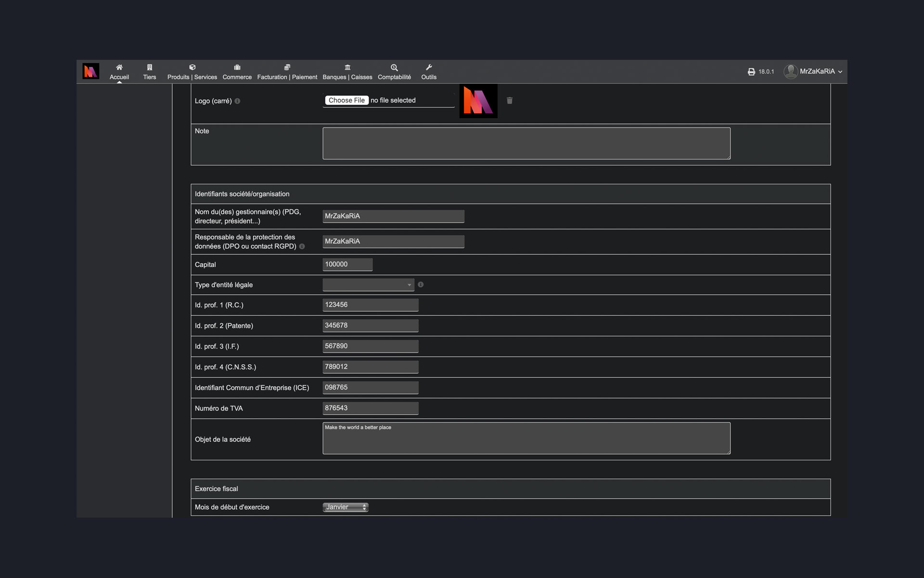Click the Capital input field
The image size is (924, 578).
(x=347, y=264)
